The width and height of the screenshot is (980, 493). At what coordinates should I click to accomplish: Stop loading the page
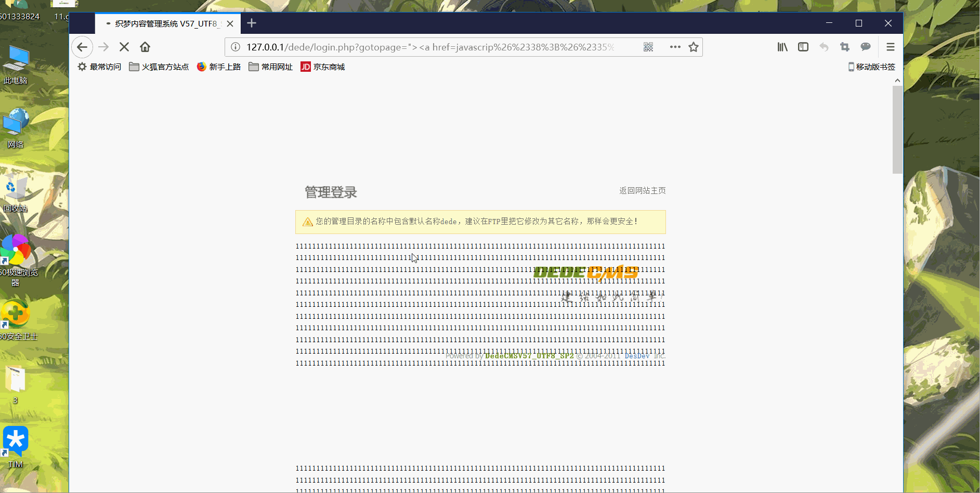click(124, 47)
